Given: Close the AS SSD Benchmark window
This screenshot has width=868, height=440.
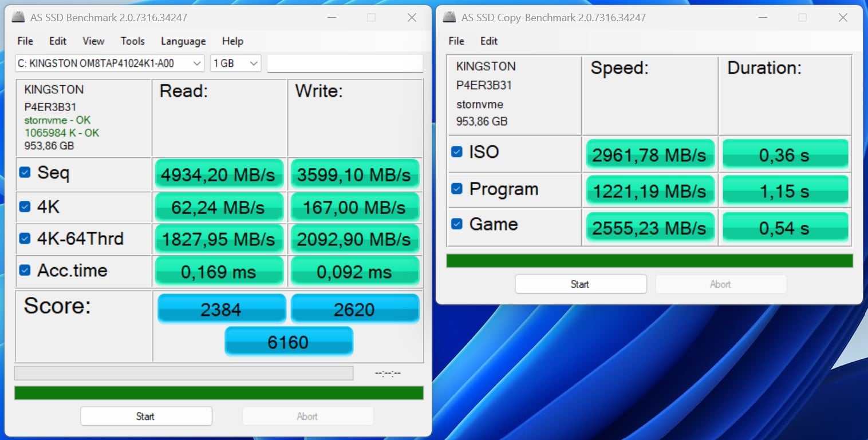Looking at the screenshot, I should point(412,18).
